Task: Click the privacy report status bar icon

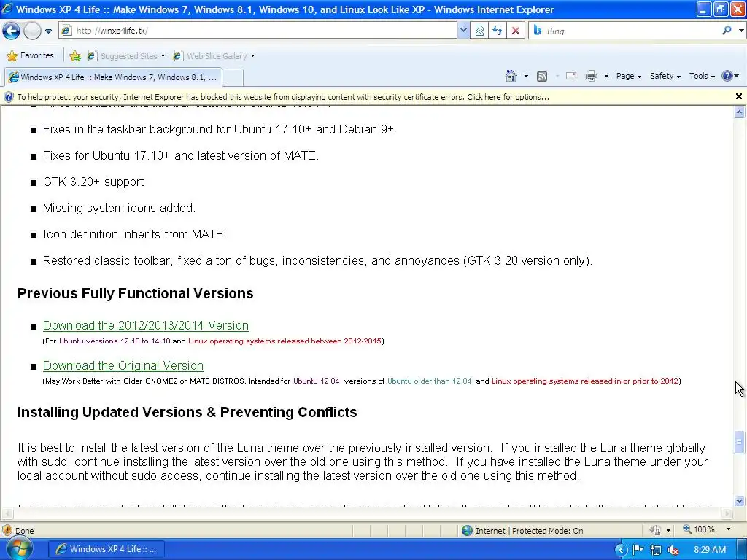Action: tap(656, 530)
